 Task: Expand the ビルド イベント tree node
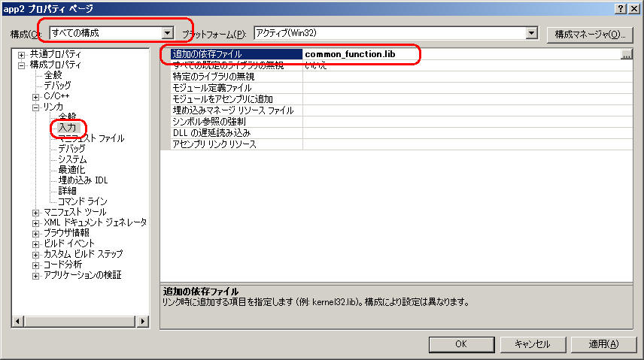(36, 244)
